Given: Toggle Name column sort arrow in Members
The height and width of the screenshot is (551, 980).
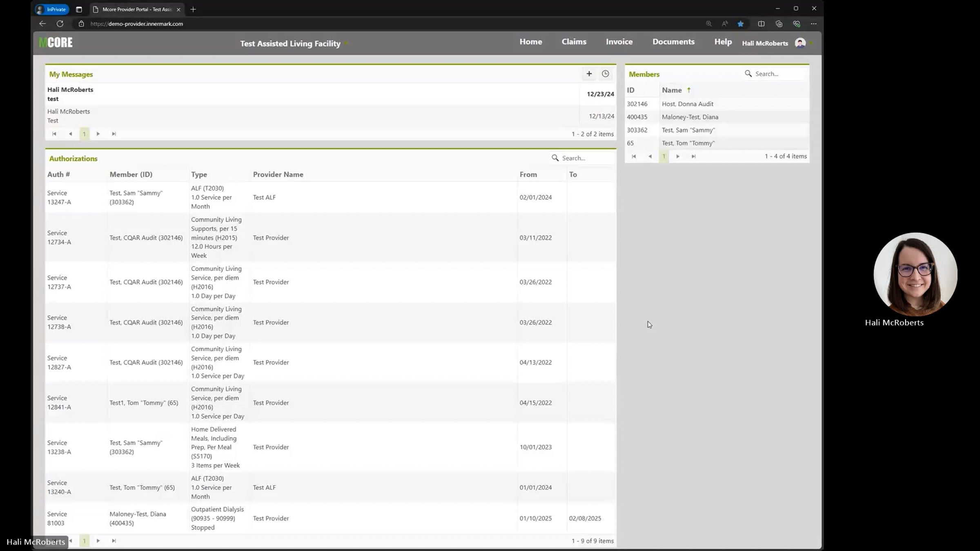Looking at the screenshot, I should click(x=688, y=90).
